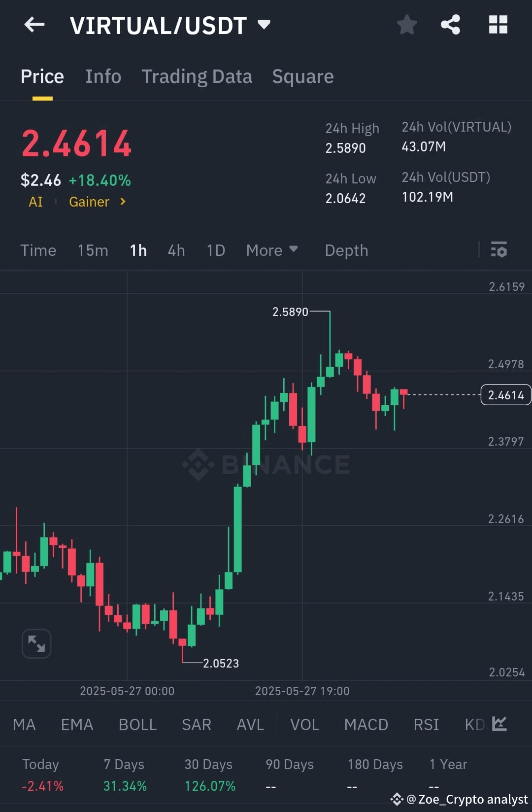Tap the fullscreen expand icon on chart
532x812 pixels.
point(36,643)
